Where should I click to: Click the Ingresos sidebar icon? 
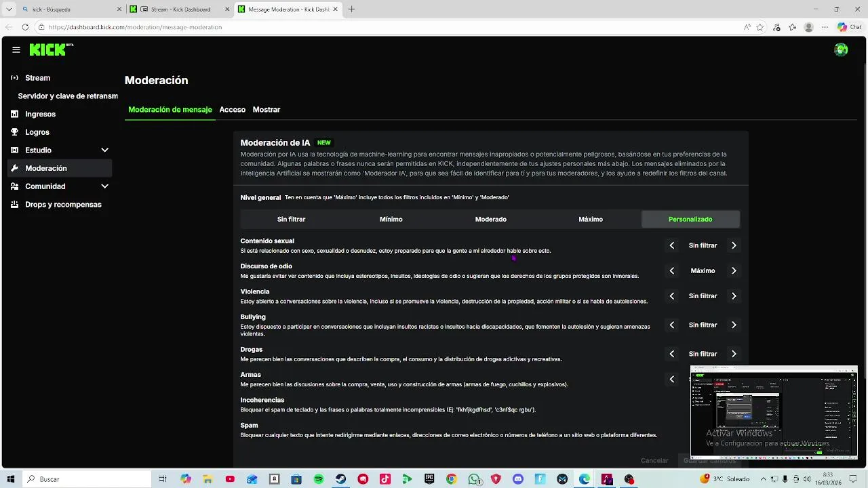tap(14, 114)
